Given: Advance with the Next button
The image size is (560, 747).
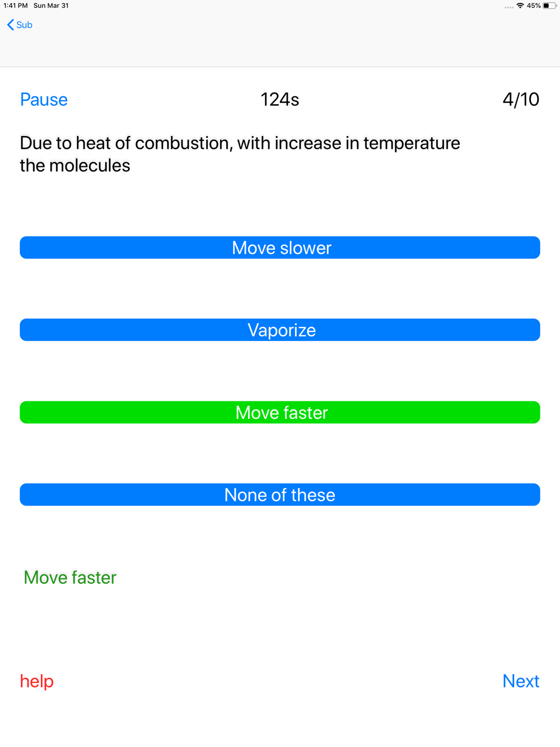Looking at the screenshot, I should [521, 681].
